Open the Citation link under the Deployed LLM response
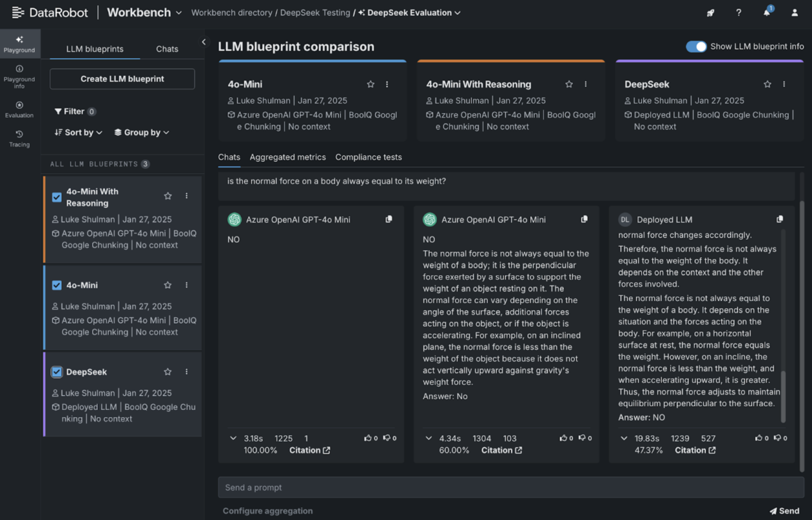Screen dimensions: 812x520 (694, 450)
